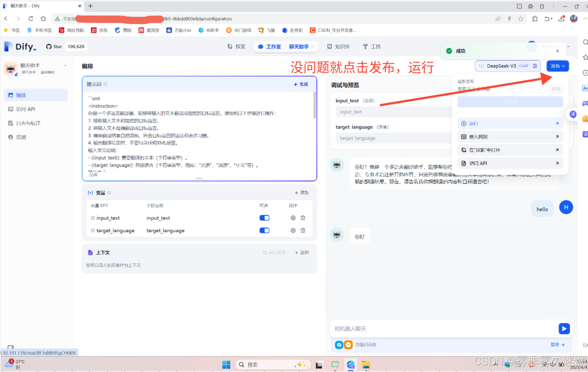
Task: Open the Edge browser taskbar icon
Action: (350, 364)
